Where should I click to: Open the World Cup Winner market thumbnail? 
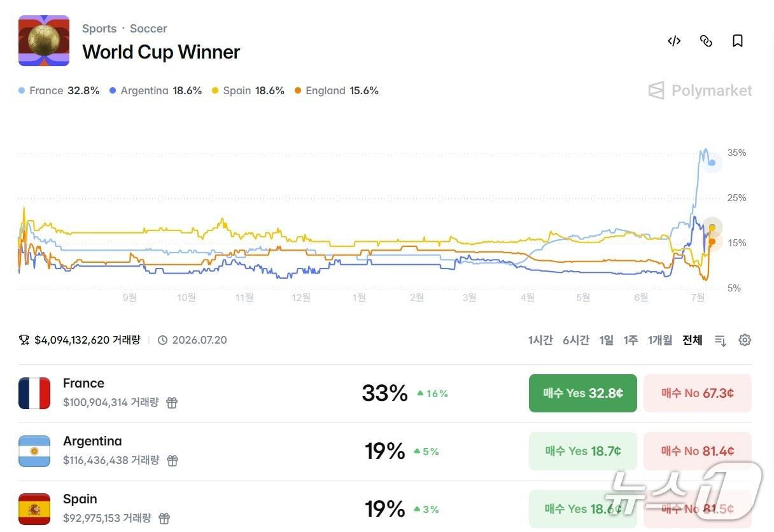44,41
